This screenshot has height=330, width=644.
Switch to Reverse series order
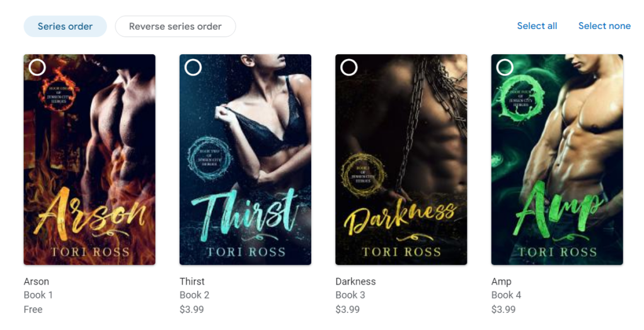[175, 26]
